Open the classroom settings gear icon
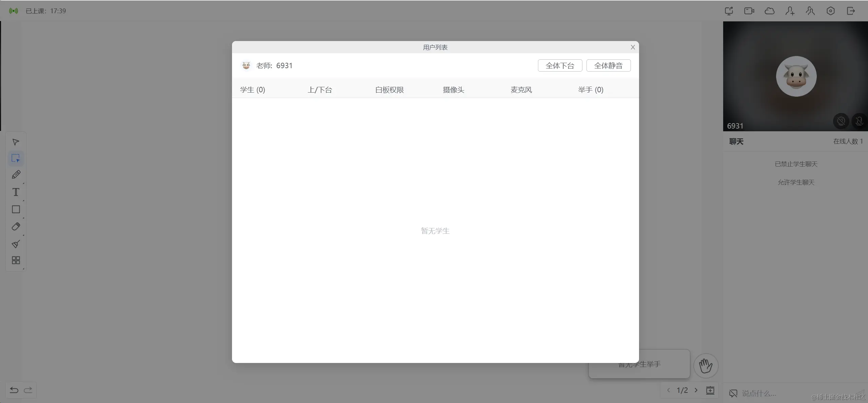The image size is (868, 403). pos(830,11)
